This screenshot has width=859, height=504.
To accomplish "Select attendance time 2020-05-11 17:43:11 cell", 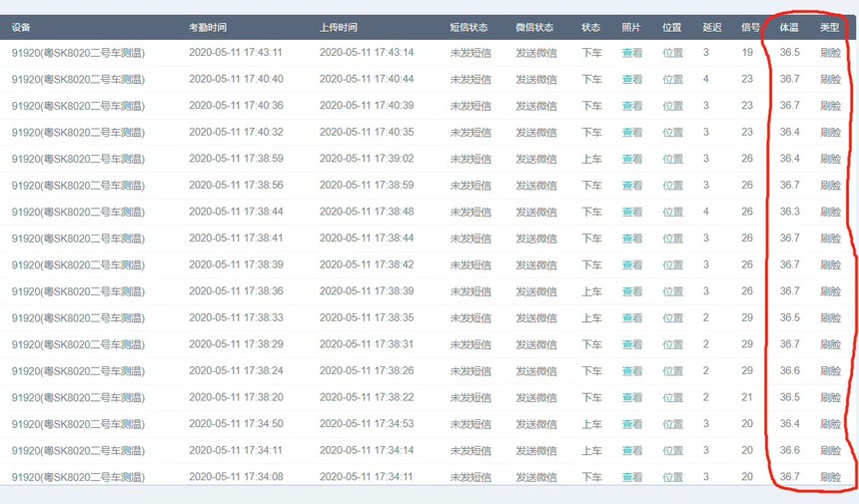I will (236, 53).
